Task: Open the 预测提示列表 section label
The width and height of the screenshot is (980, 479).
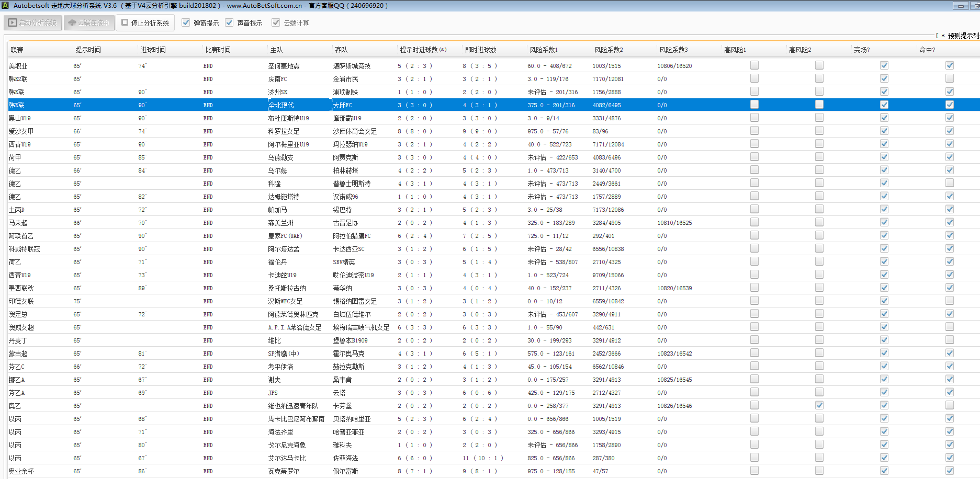Action: coord(962,36)
